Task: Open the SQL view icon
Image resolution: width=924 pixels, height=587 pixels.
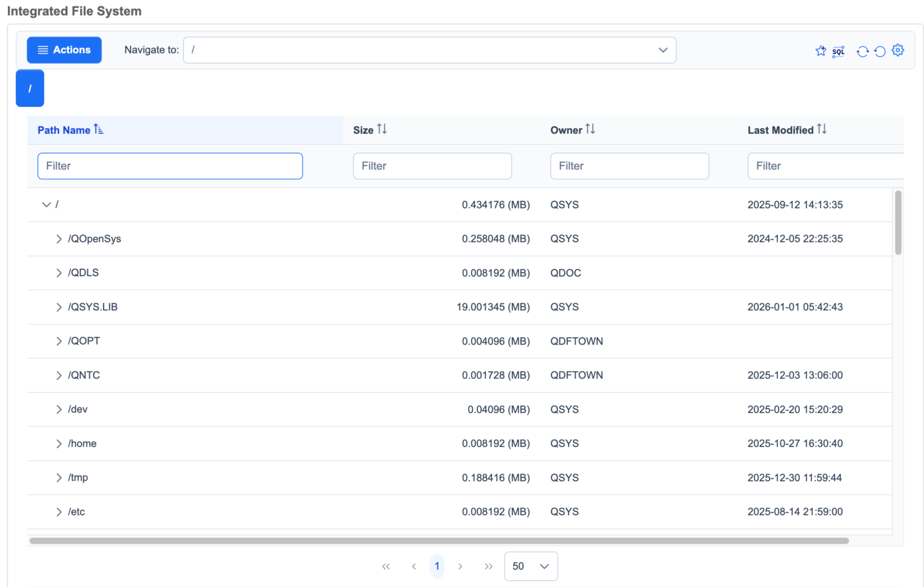Action: click(839, 51)
